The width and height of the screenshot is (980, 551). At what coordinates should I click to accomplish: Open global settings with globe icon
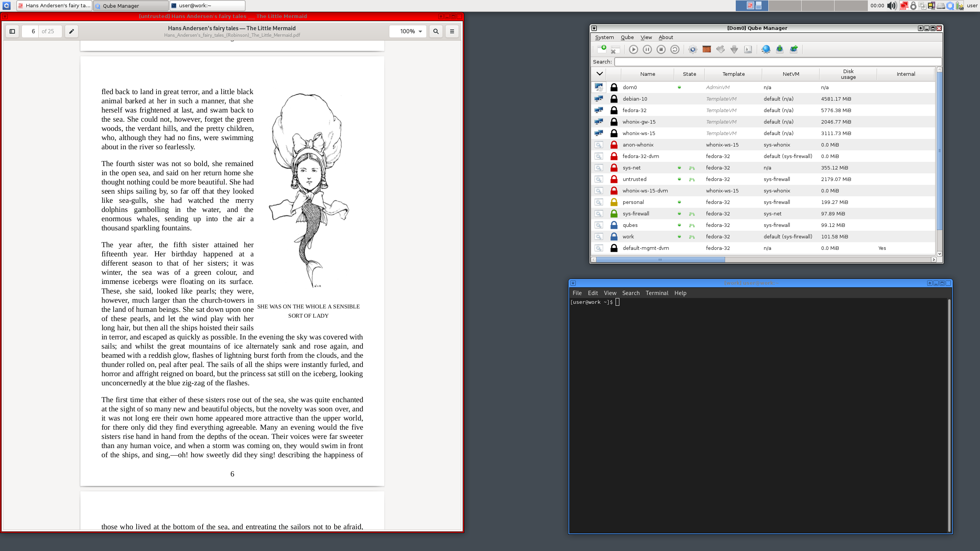point(766,49)
